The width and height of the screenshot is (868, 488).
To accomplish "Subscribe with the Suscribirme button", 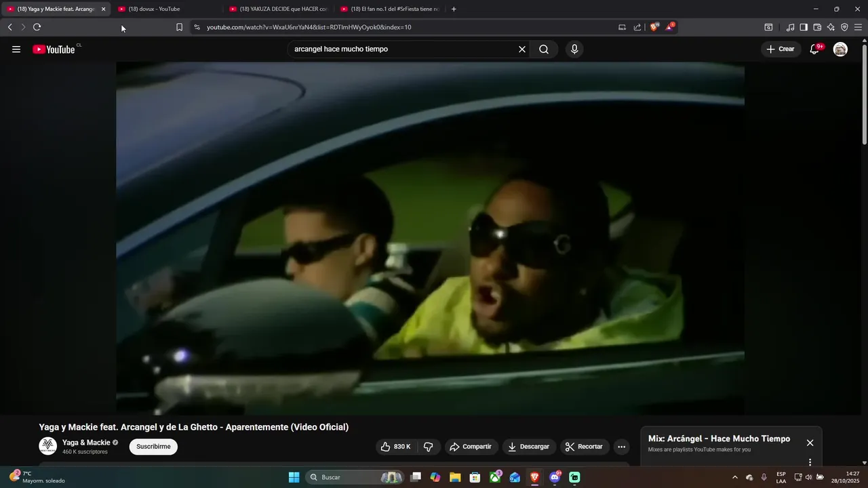I will pyautogui.click(x=153, y=447).
